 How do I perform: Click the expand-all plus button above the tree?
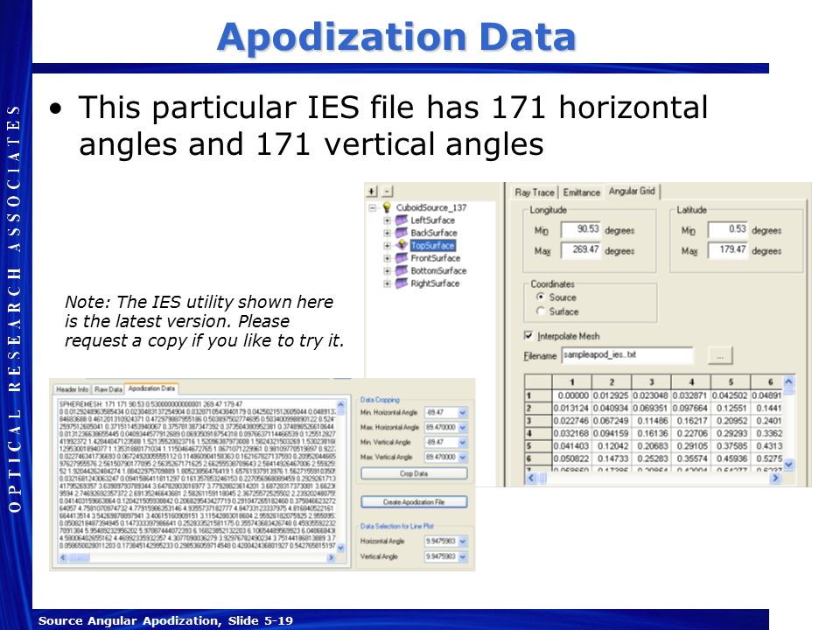pos(373,192)
